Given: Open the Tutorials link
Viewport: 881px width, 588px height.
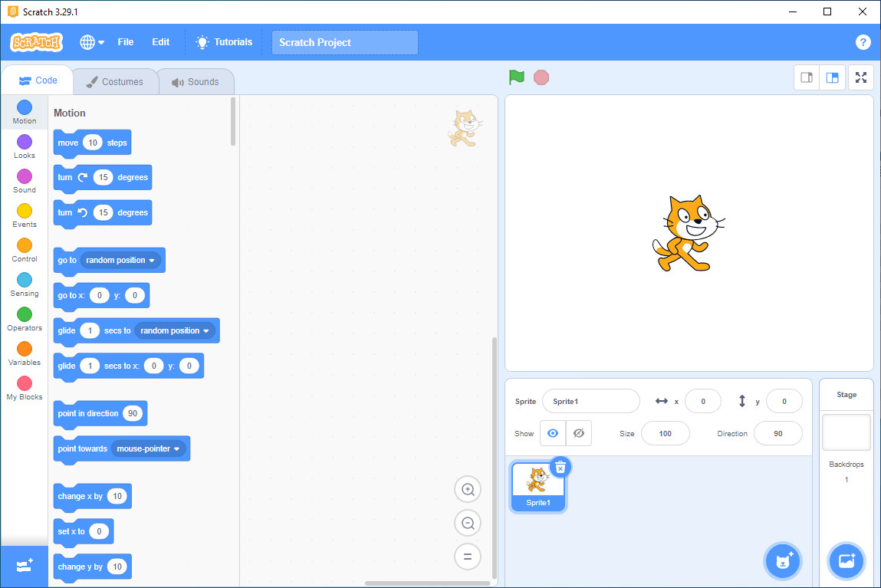Looking at the screenshot, I should click(x=224, y=42).
